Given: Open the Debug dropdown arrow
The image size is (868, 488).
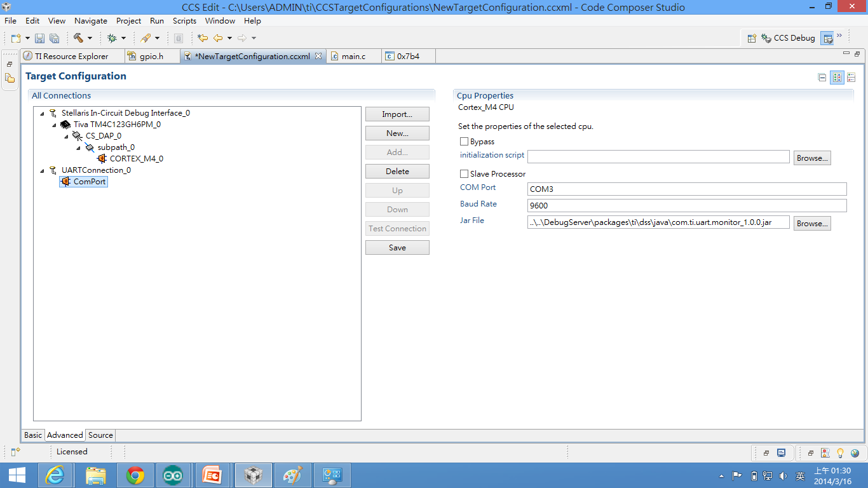Looking at the screenshot, I should click(x=123, y=39).
